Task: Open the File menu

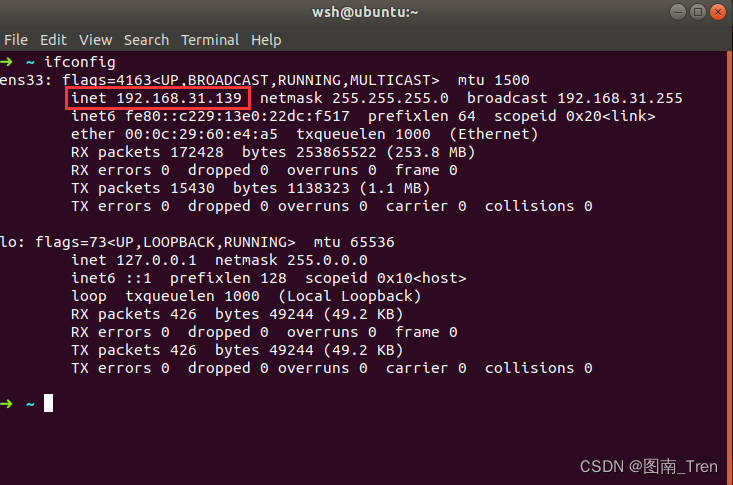Action: tap(16, 40)
